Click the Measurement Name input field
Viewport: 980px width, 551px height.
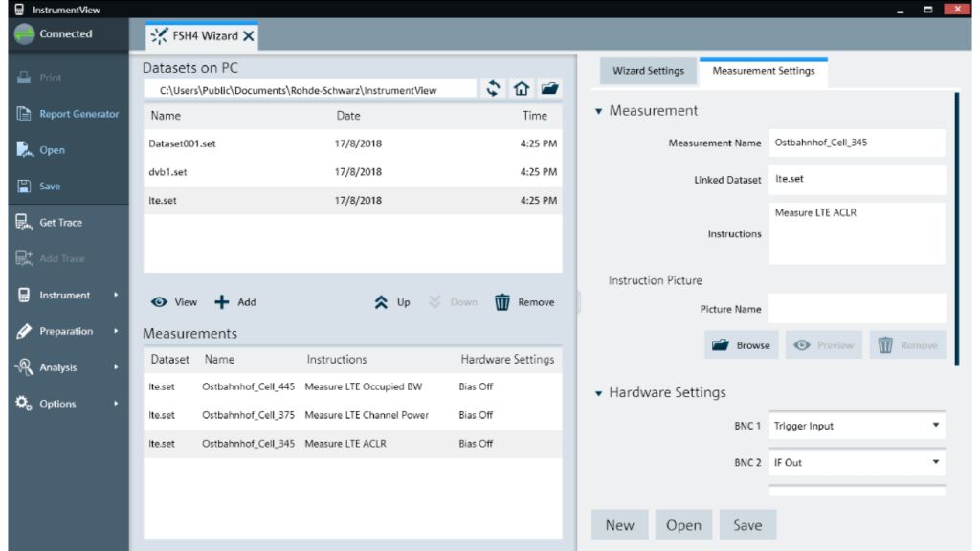pos(856,143)
